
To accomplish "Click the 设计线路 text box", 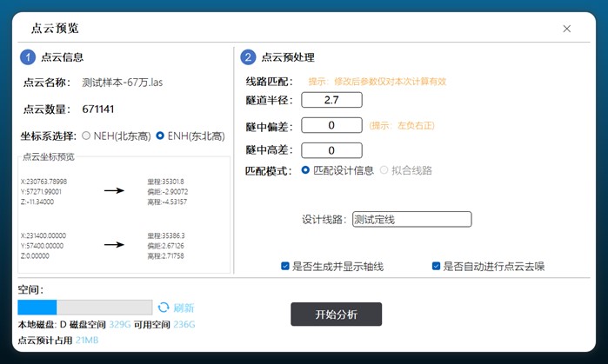I will 411,220.
